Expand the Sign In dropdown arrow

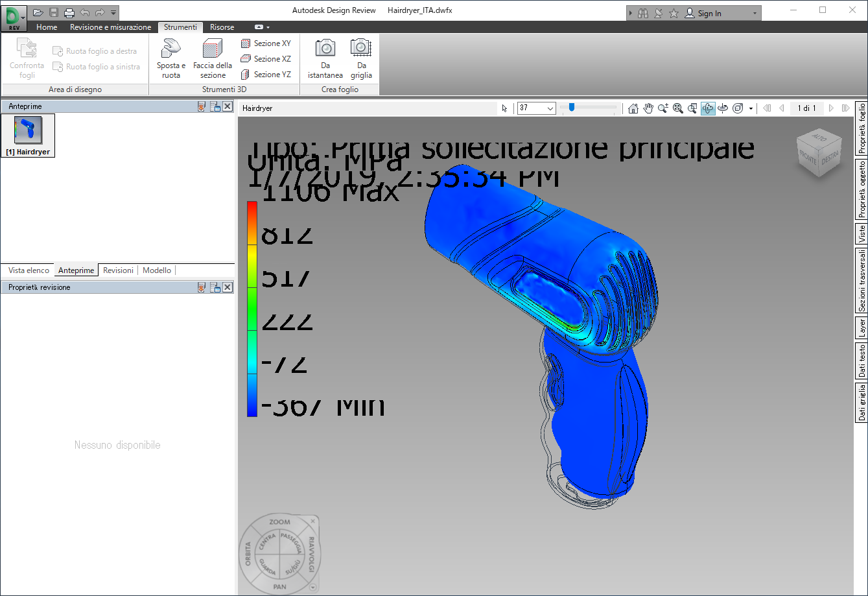pos(755,13)
